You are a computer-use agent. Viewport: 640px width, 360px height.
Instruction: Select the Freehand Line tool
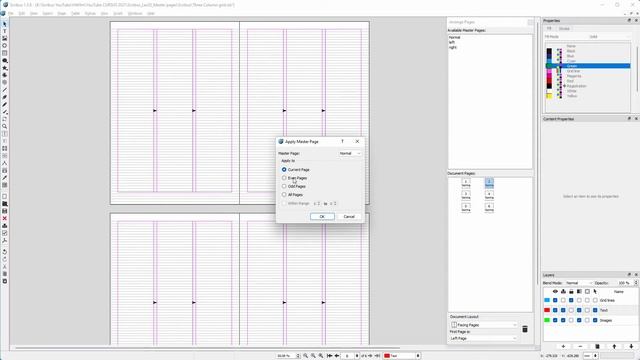(4, 104)
